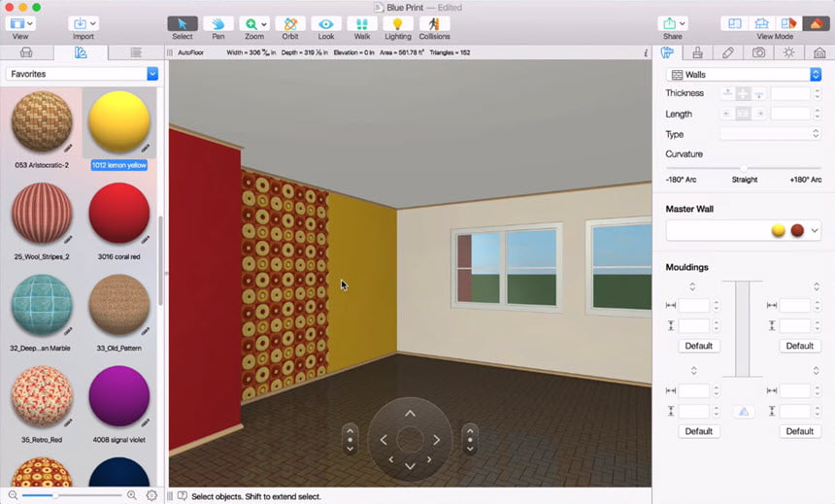Image resolution: width=835 pixels, height=504 pixels.
Task: Choose the Pan hand tool
Action: 218,24
